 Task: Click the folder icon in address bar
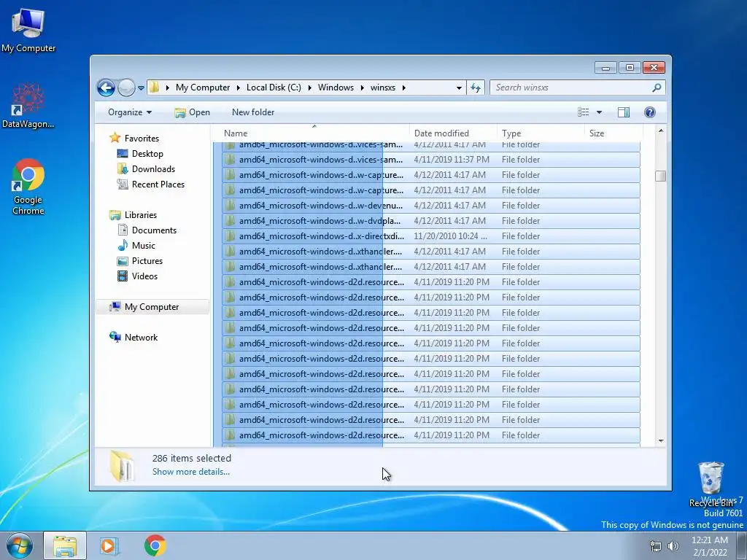pos(154,87)
